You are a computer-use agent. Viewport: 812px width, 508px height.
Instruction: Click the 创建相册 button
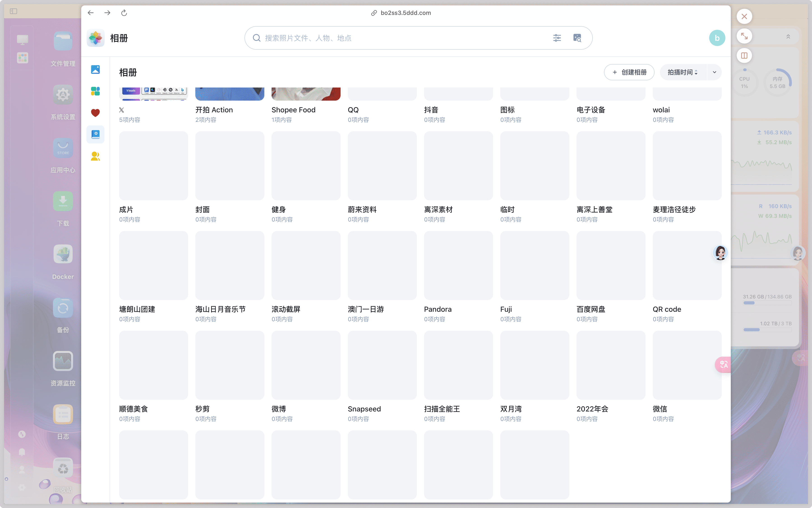pos(629,72)
